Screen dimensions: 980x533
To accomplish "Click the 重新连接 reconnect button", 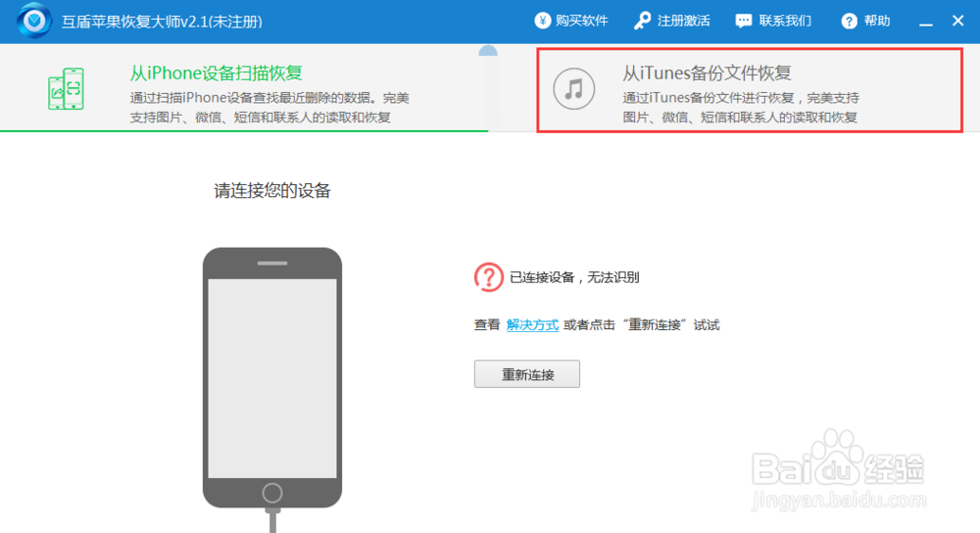I will coord(527,373).
